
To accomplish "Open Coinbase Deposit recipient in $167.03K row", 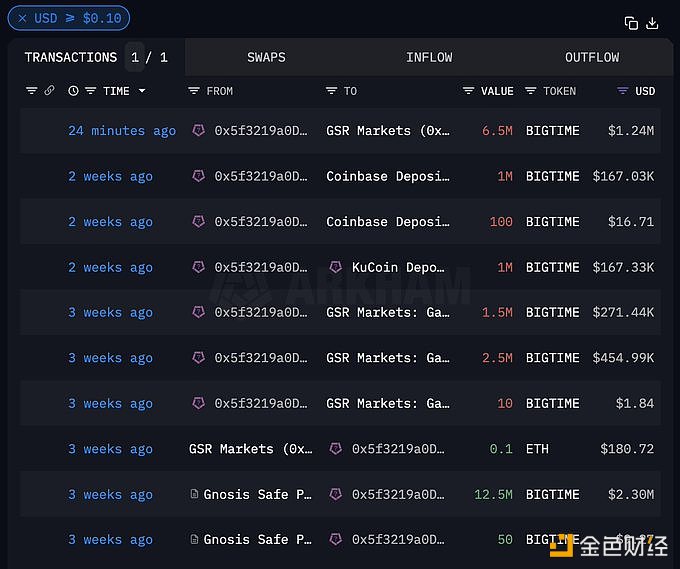I will click(x=388, y=176).
